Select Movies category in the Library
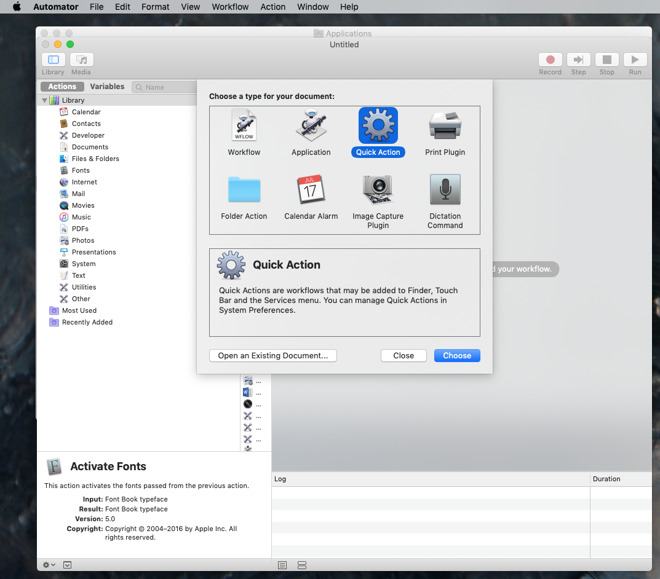Image resolution: width=660 pixels, height=579 pixels. click(x=82, y=205)
